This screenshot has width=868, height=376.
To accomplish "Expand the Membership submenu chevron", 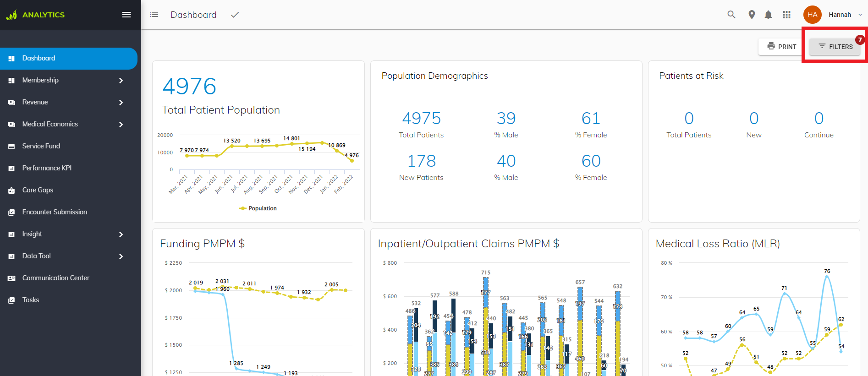I will click(121, 81).
